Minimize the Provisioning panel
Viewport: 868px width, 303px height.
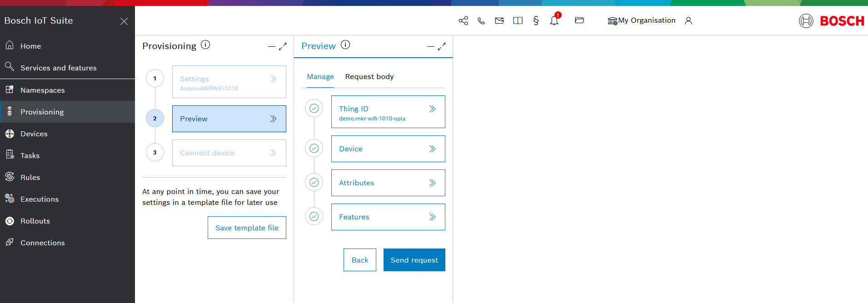272,46
